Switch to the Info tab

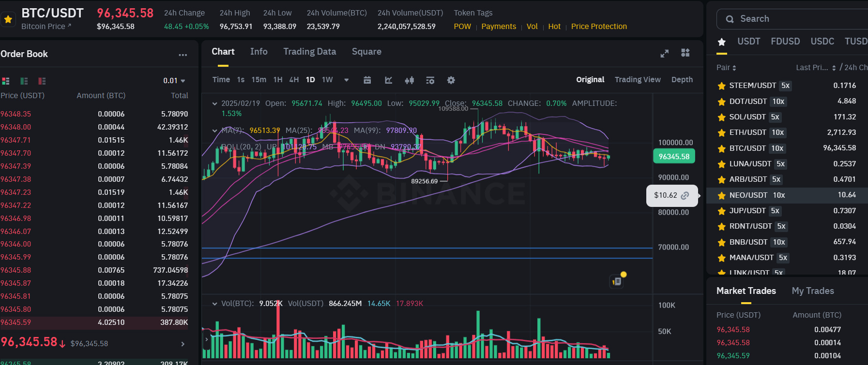[259, 52]
